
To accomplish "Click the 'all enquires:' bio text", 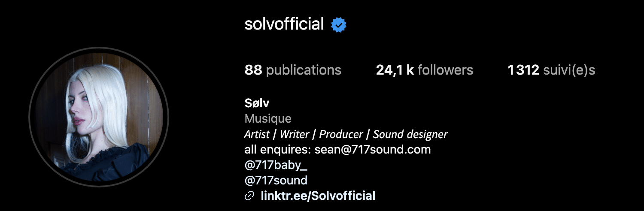I will (x=278, y=150).
